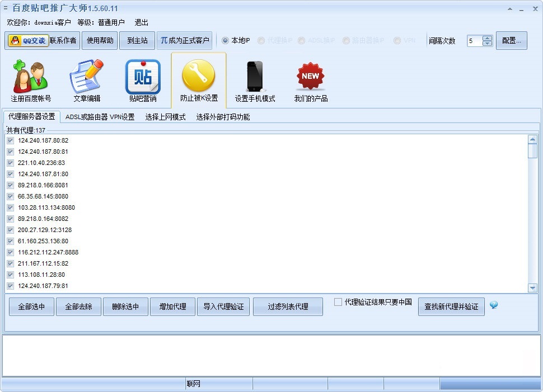
Task: Open the ADSL或路由器 VPN设置 tab
Action: point(100,117)
